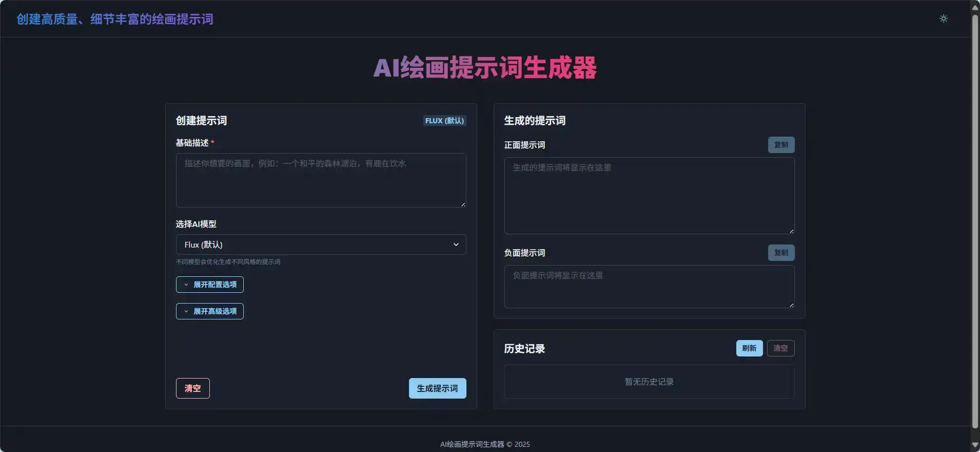Screen dimensions: 980x452
Task: Click the 创建提示词 heading
Action: [201, 121]
